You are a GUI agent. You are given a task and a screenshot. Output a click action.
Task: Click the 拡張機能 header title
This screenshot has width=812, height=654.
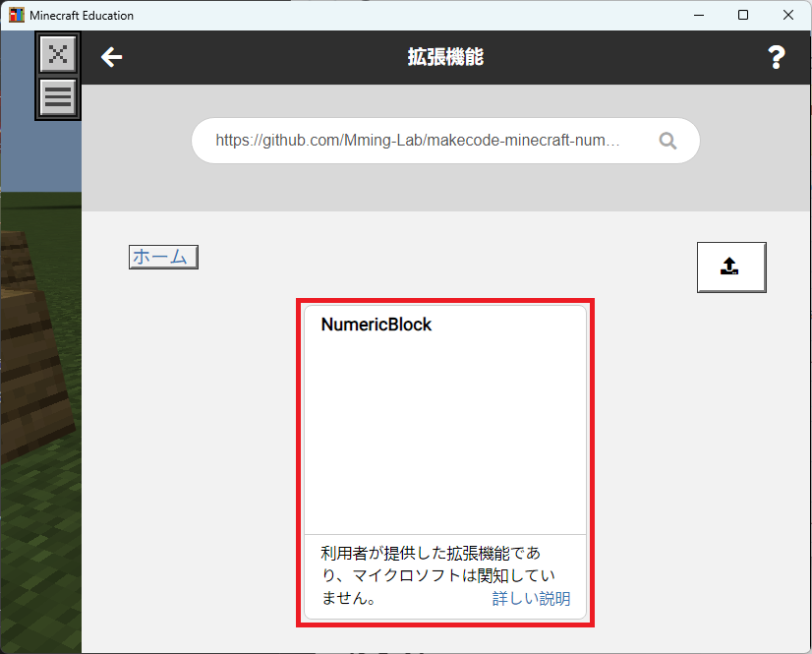point(445,58)
